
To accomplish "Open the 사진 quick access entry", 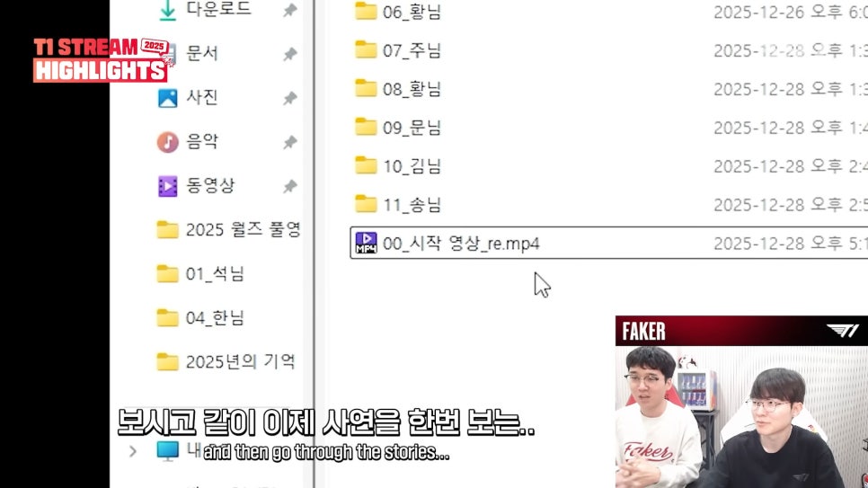I will [202, 97].
